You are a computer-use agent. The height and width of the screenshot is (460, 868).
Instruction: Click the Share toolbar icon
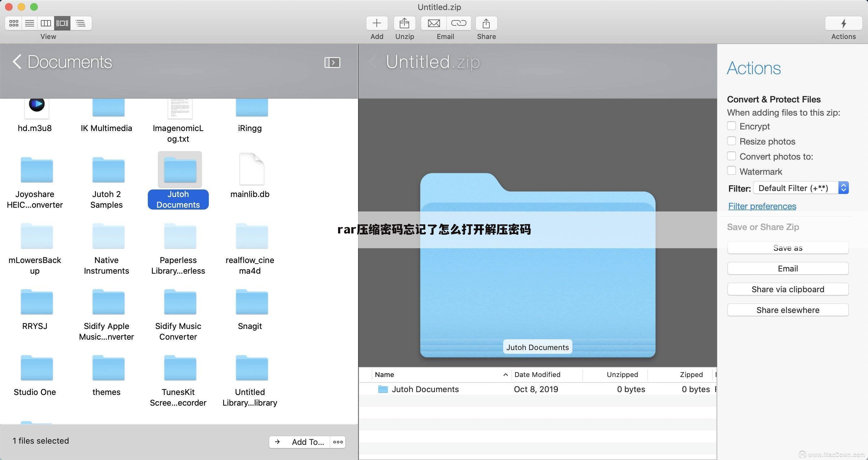pyautogui.click(x=486, y=23)
